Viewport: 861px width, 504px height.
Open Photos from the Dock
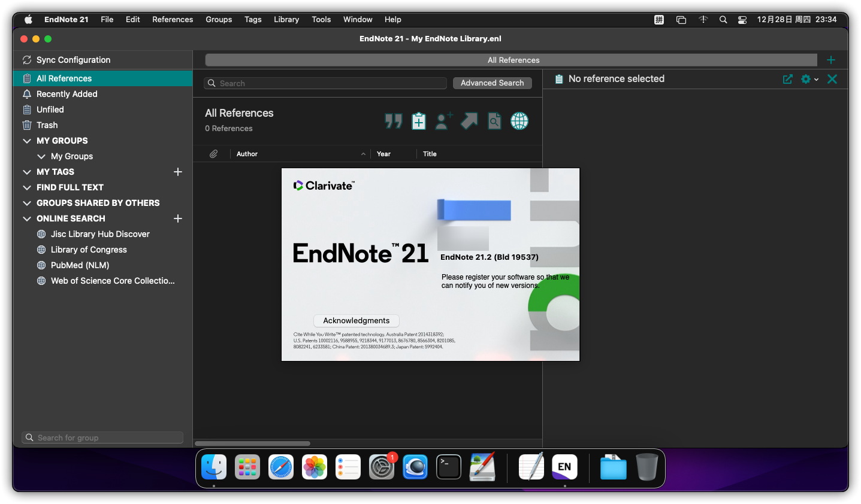(x=315, y=467)
